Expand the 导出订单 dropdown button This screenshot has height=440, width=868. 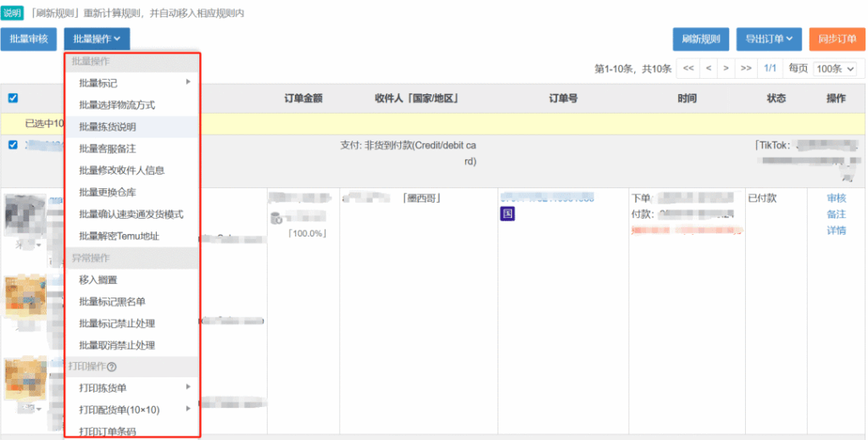click(x=768, y=38)
